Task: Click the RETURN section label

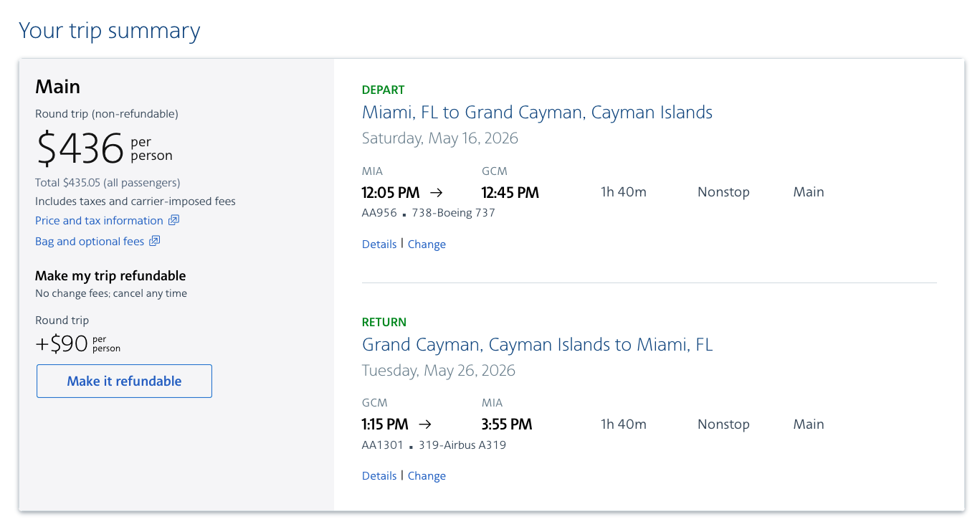Action: (x=384, y=321)
